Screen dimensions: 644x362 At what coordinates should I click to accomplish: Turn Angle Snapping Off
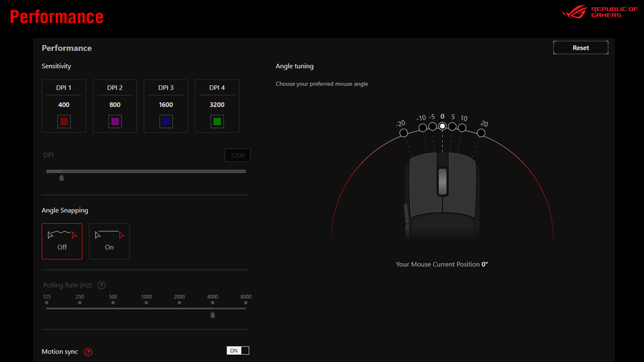click(x=62, y=241)
